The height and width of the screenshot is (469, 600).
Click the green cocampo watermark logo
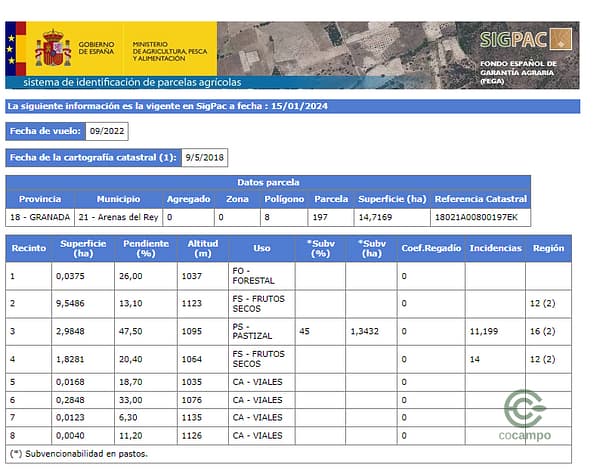point(526,418)
